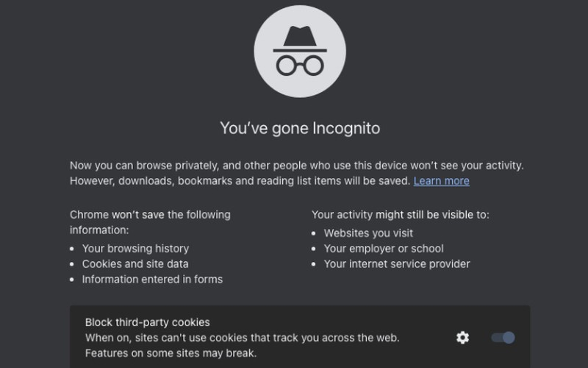The width and height of the screenshot is (588, 368).
Task: Click the glasses in the Incognito logo
Action: tap(299, 65)
